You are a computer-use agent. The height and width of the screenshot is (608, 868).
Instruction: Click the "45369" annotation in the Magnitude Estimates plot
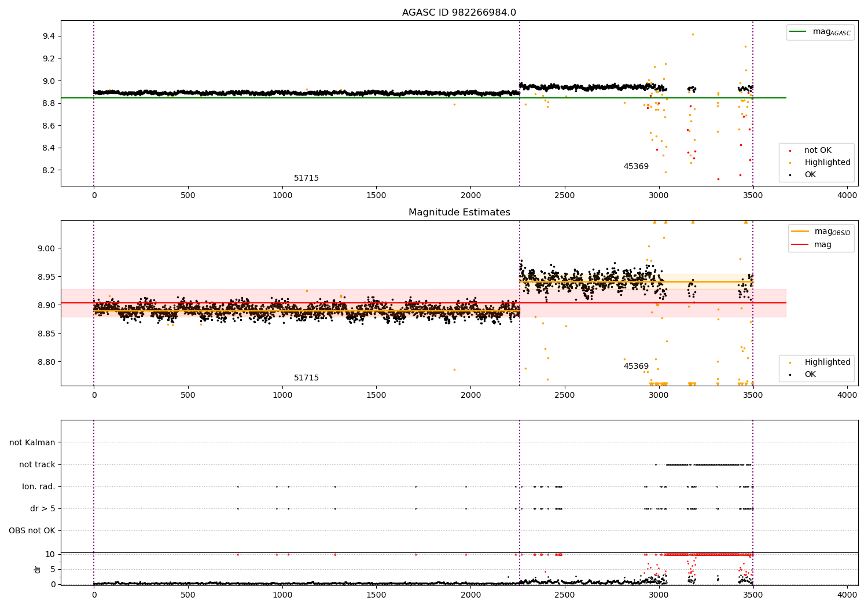pos(636,367)
